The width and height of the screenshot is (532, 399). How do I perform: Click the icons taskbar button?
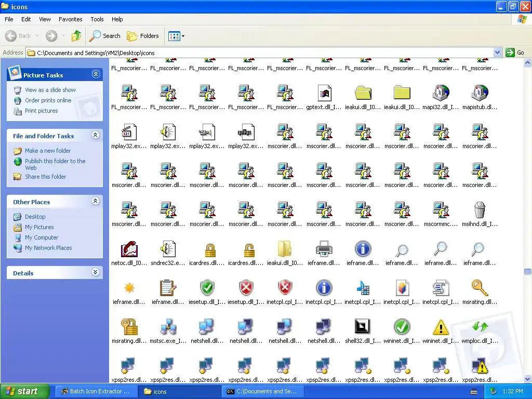pos(179,391)
